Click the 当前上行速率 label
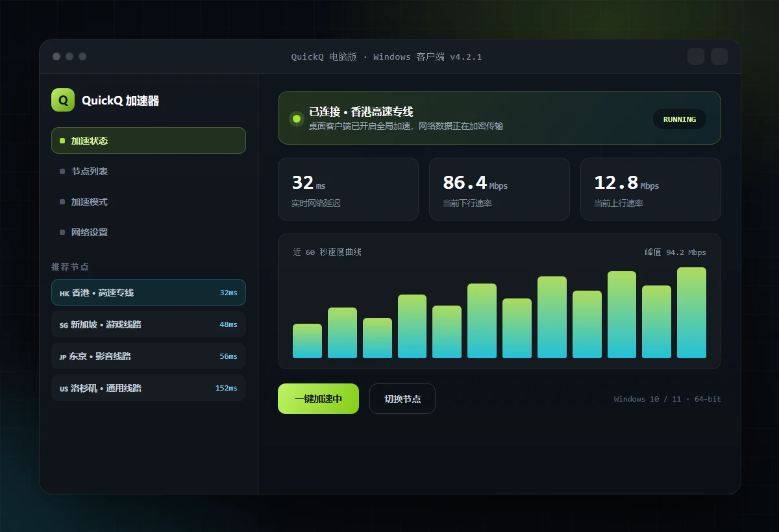Image resolution: width=779 pixels, height=532 pixels. click(619, 203)
